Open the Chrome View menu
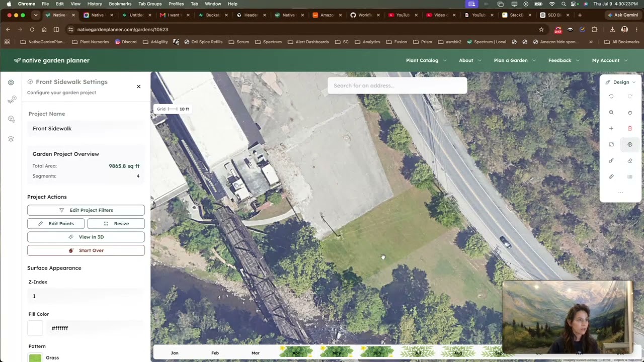644x362 pixels. [75, 4]
